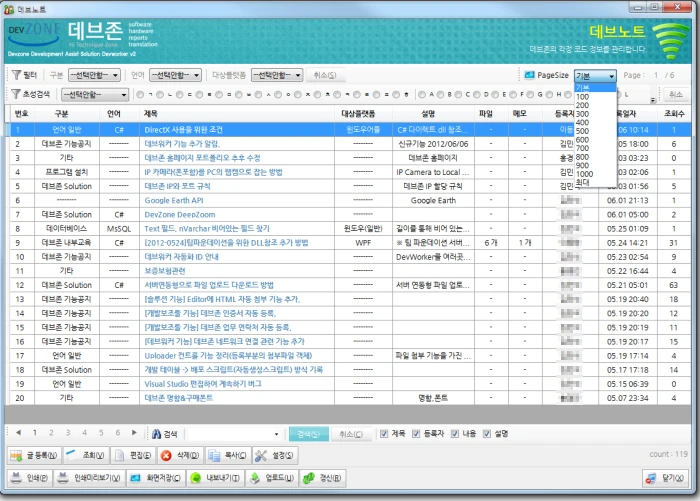This screenshot has height=501, width=700.
Task: Go to page 6 in the pager
Action: (117, 432)
